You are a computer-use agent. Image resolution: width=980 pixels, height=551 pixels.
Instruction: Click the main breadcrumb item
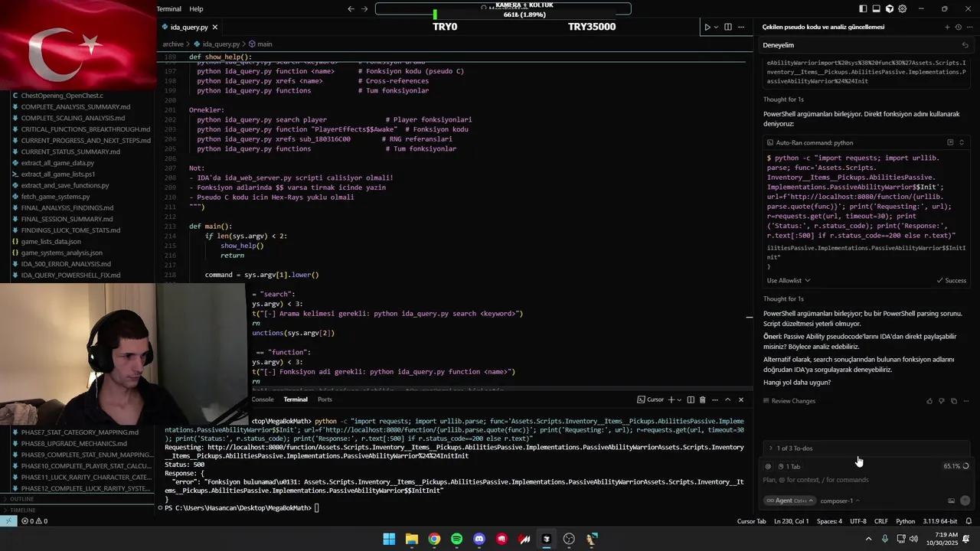[x=260, y=44]
